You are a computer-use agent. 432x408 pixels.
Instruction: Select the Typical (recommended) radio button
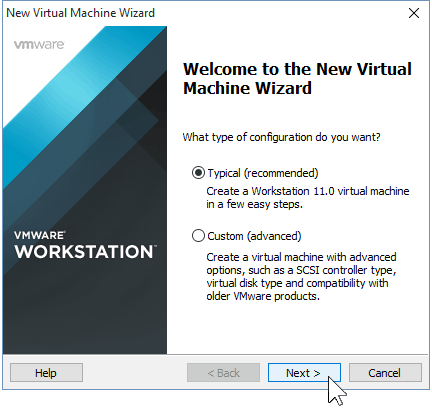tap(198, 173)
